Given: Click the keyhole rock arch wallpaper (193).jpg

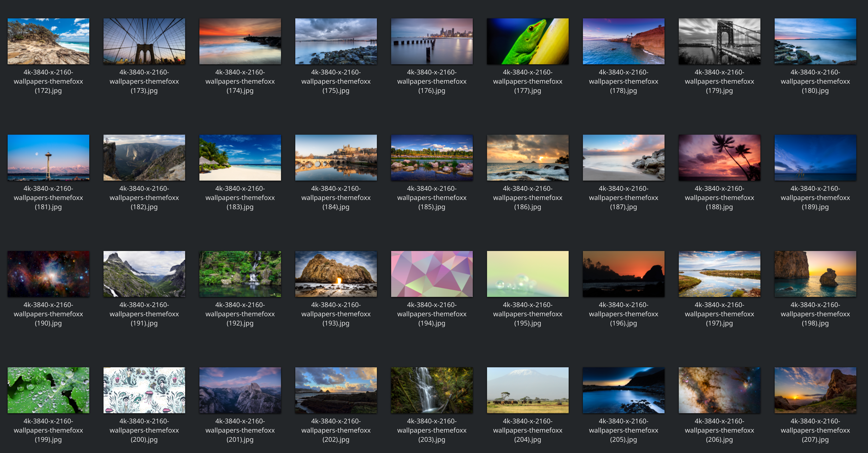Looking at the screenshot, I should click(x=336, y=274).
